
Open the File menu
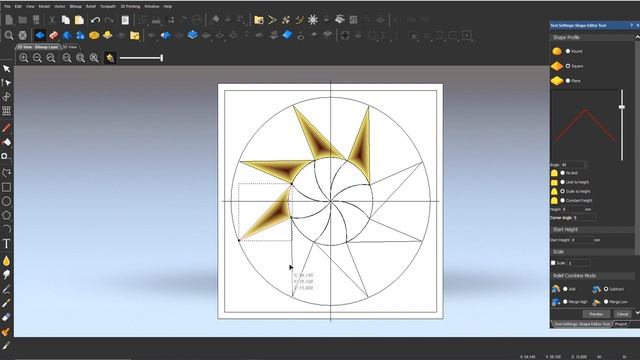coord(7,7)
